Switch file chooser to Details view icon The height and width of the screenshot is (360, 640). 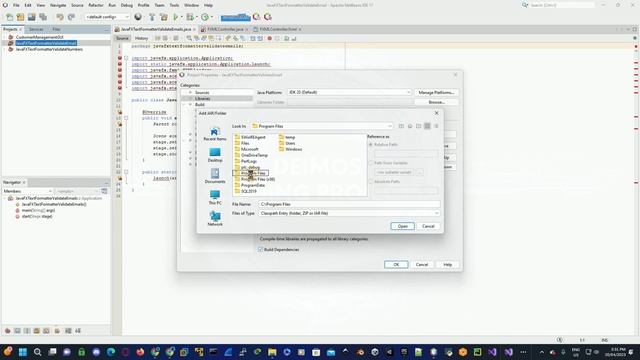tap(436, 126)
